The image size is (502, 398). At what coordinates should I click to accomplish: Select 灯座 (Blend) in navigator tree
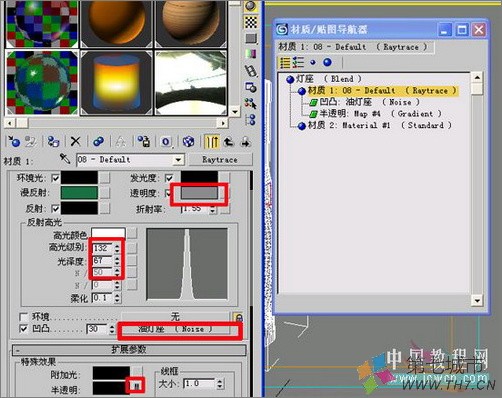[x=324, y=79]
